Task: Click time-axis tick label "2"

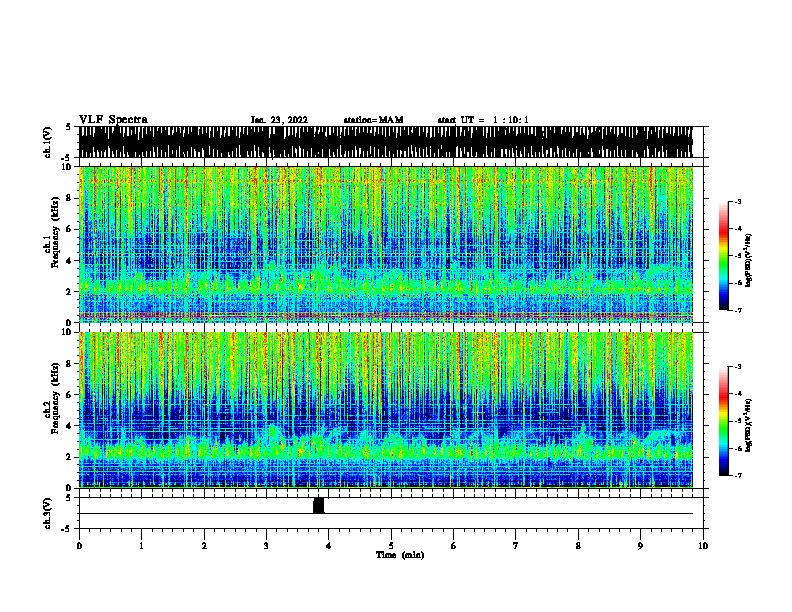Action: (204, 546)
